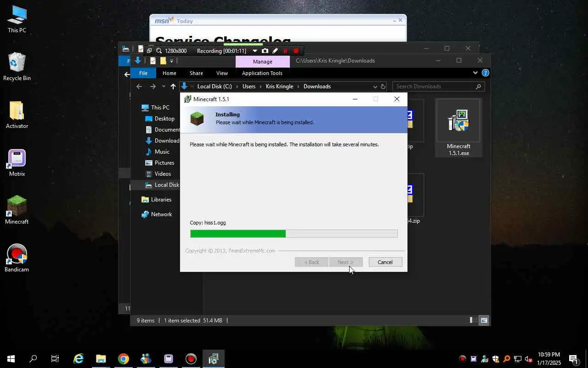Click the Search Downloads field

point(439,86)
